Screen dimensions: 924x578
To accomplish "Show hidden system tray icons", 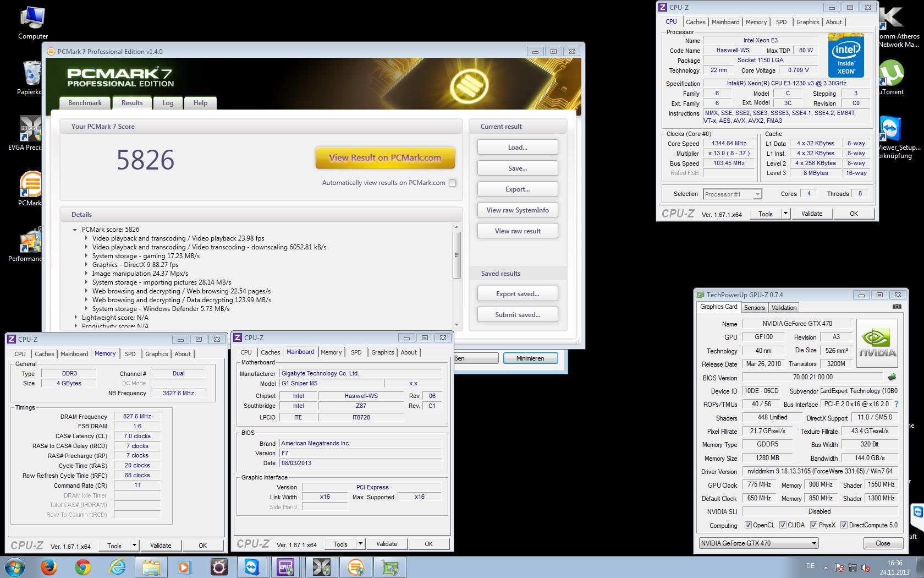I will point(826,568).
